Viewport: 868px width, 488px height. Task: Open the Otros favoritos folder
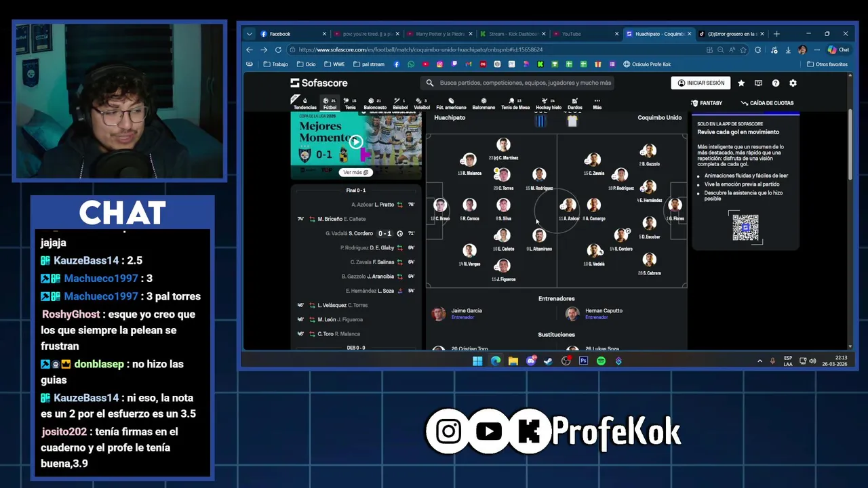click(827, 64)
